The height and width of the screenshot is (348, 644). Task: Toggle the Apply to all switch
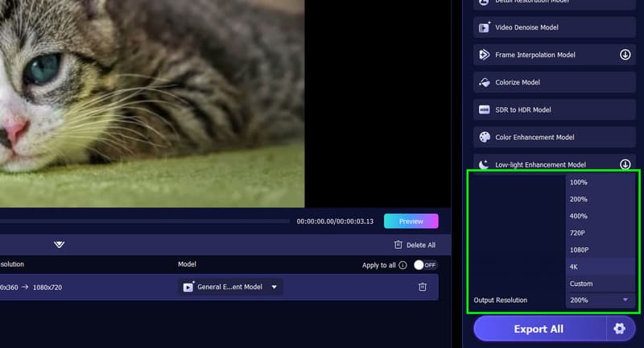[x=425, y=265]
